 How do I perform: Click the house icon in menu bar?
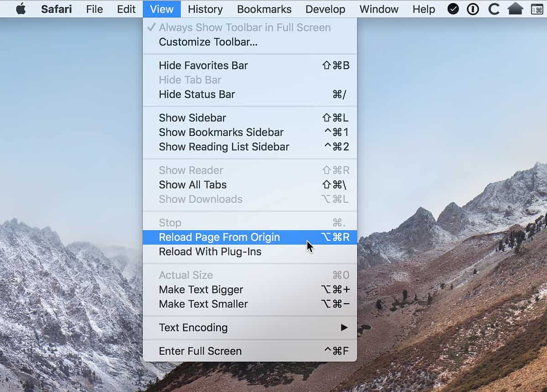[515, 9]
